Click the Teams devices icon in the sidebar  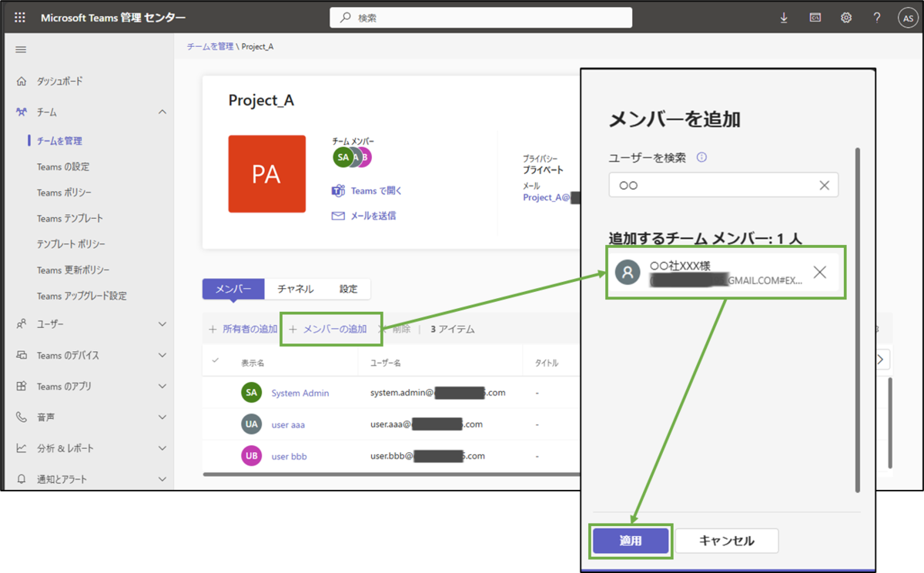click(x=22, y=355)
